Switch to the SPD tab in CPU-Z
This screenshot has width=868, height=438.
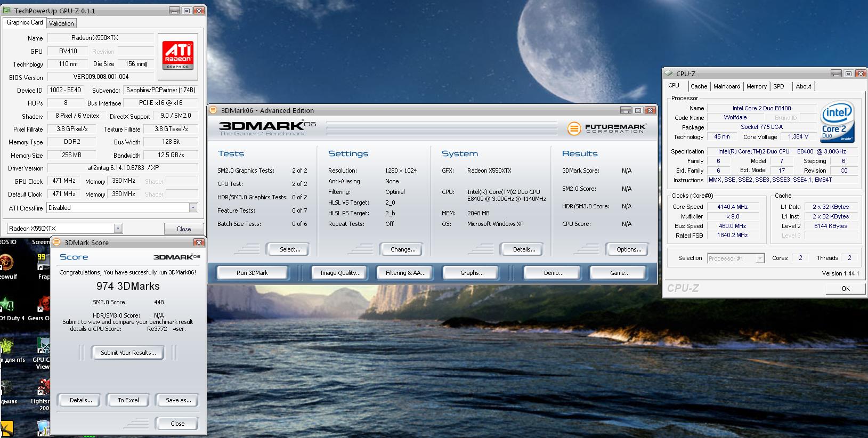coord(778,86)
